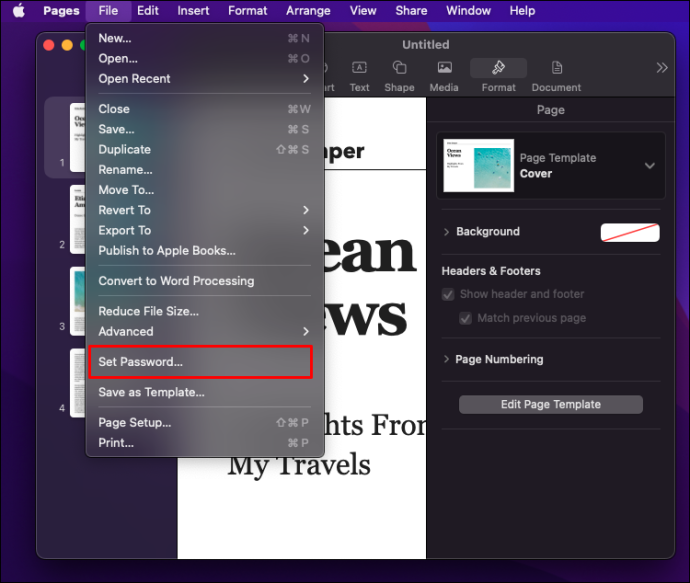Select page 4 thumbnail in sidebar

point(77,383)
